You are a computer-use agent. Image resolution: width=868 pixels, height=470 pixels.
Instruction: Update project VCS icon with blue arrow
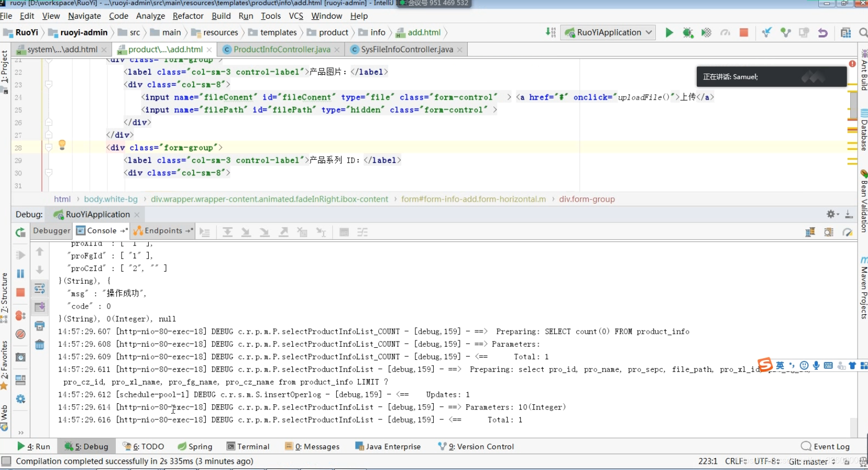pyautogui.click(x=767, y=33)
